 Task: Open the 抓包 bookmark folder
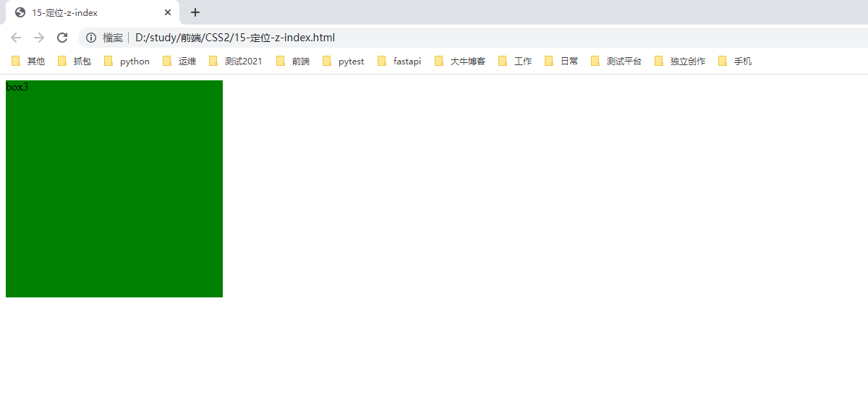[75, 62]
